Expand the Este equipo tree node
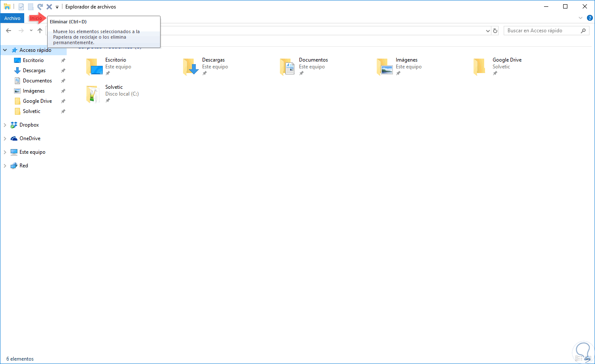 pyautogui.click(x=5, y=152)
